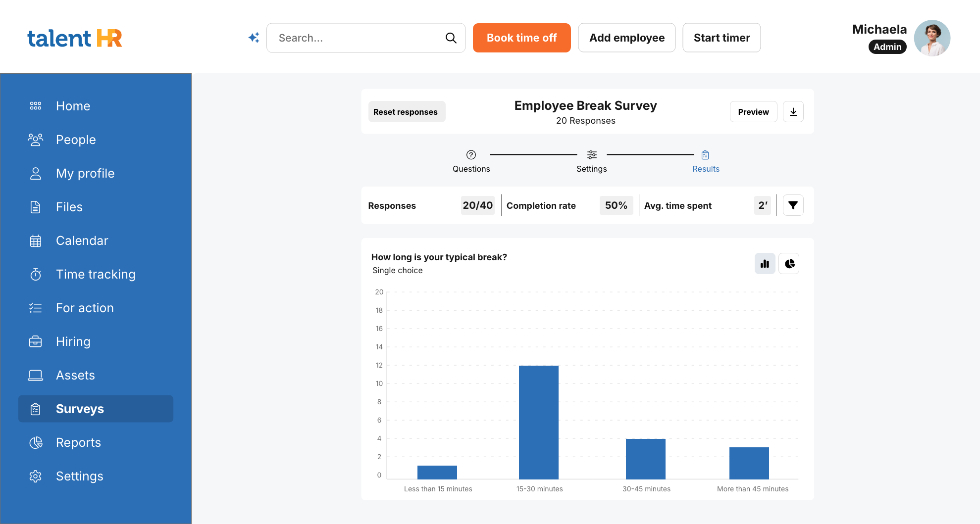Click the AI sparkle icon beside search
Screen dimensions: 980x524
tap(254, 38)
